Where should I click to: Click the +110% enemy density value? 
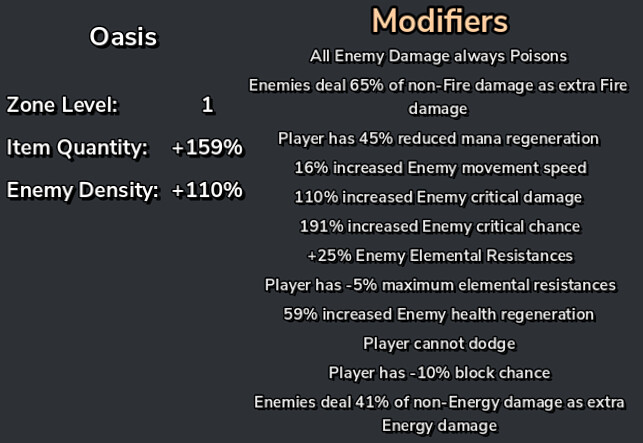coord(207,190)
